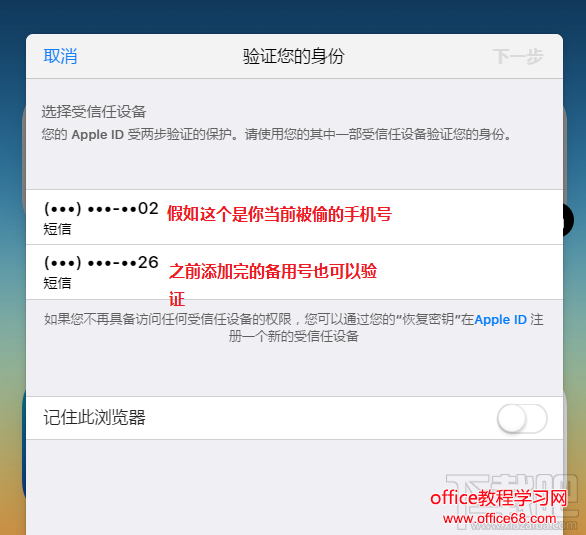Click the www.office68.com watermark URL
586x535 pixels.
(x=499, y=519)
